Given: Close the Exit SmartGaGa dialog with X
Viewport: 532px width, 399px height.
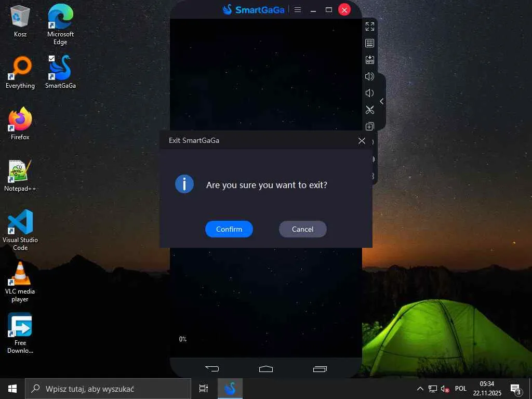Looking at the screenshot, I should (x=362, y=140).
